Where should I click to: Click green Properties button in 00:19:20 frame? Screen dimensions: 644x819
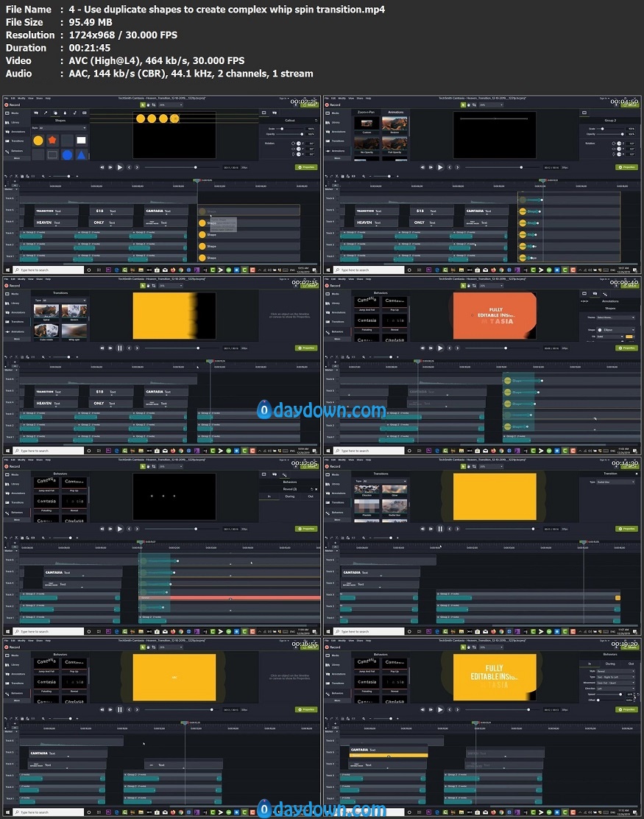626,709
